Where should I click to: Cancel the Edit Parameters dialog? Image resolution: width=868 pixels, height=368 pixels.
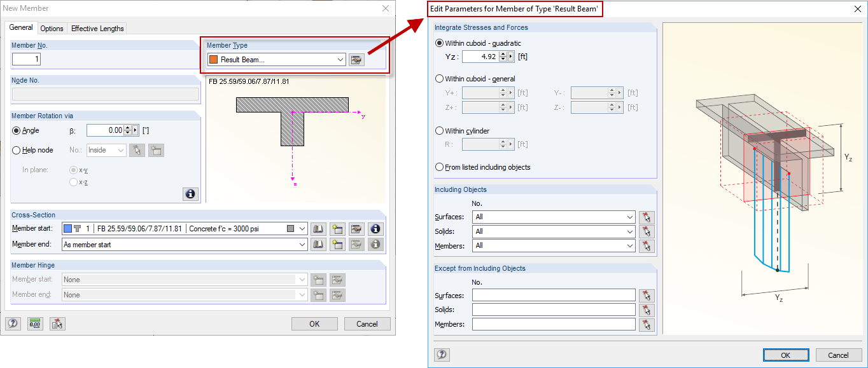[839, 355]
